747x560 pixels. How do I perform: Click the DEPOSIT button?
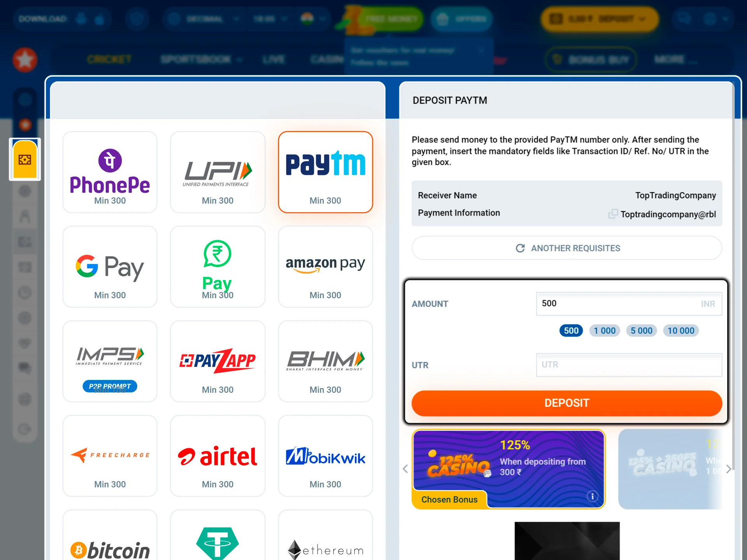coord(566,402)
